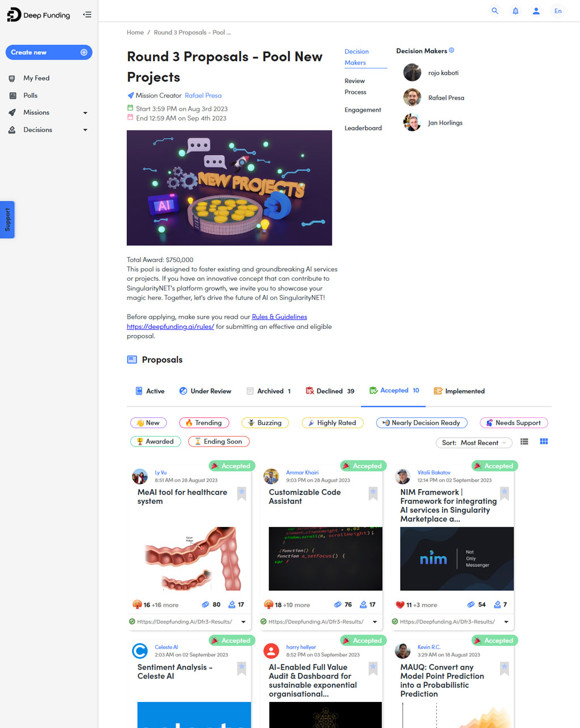This screenshot has height=728, width=580.
Task: Switch to grid view layout
Action: click(x=544, y=442)
